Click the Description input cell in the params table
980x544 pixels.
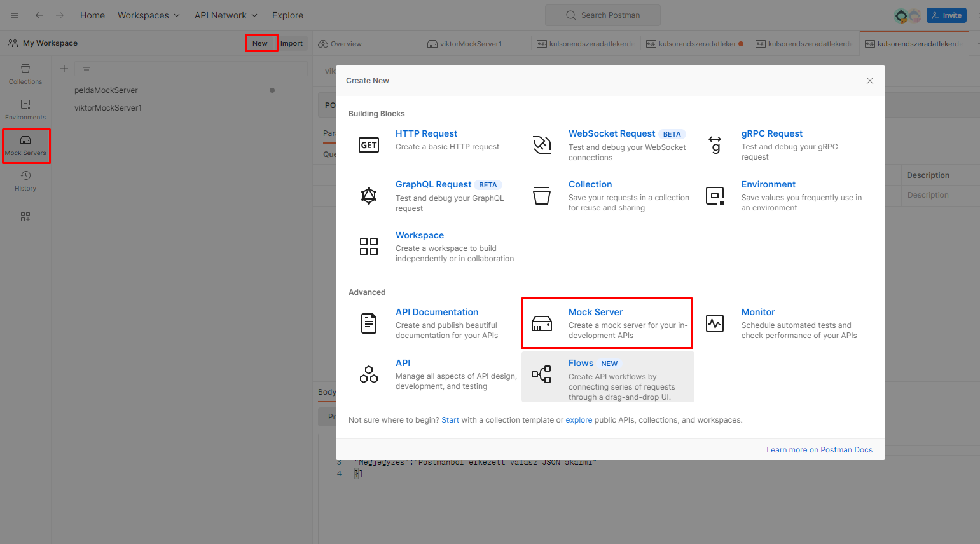tap(941, 195)
